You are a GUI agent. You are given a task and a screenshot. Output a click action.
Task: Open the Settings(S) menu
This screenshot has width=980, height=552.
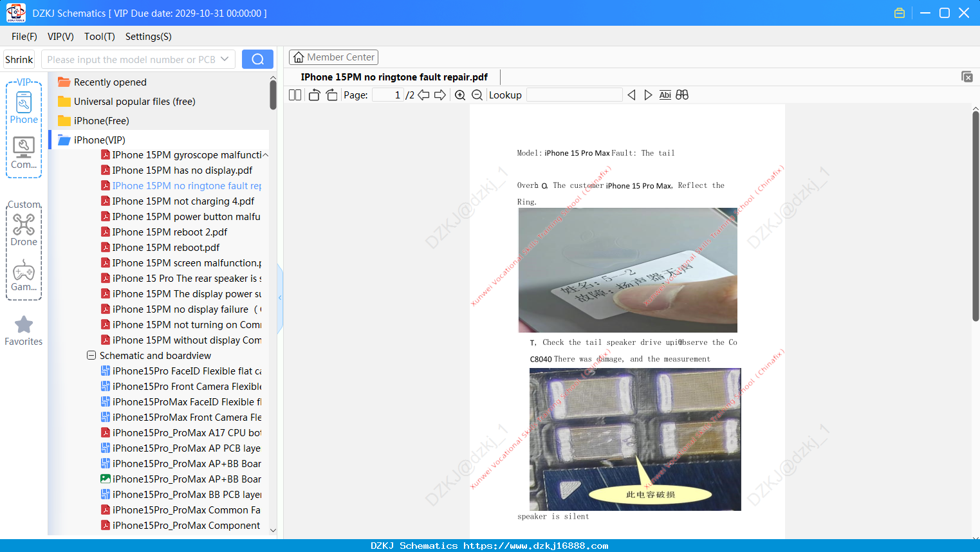pos(149,37)
